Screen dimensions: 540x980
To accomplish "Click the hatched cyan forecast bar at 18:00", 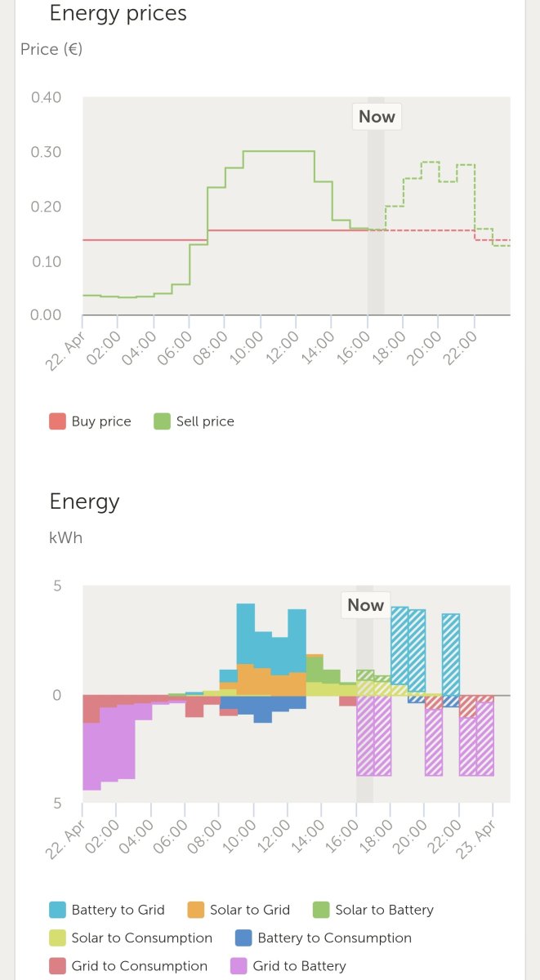I will 399,645.
